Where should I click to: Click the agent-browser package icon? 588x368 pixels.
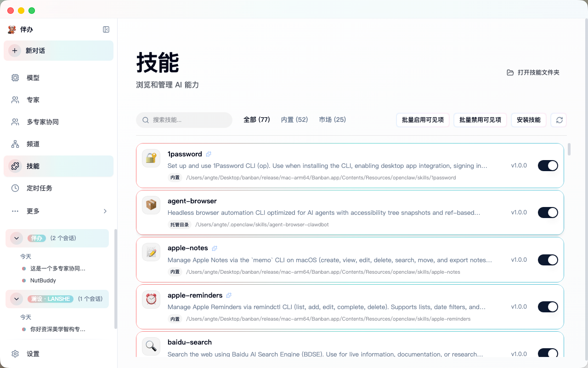click(x=151, y=205)
